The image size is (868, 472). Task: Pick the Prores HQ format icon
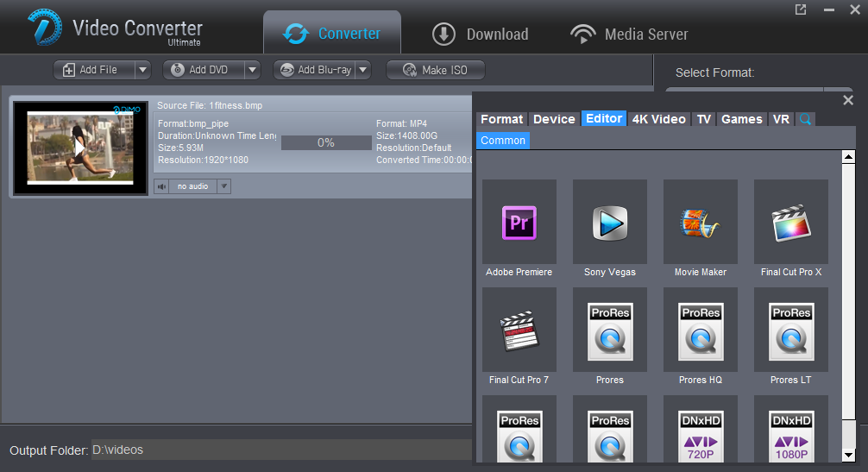tap(701, 330)
